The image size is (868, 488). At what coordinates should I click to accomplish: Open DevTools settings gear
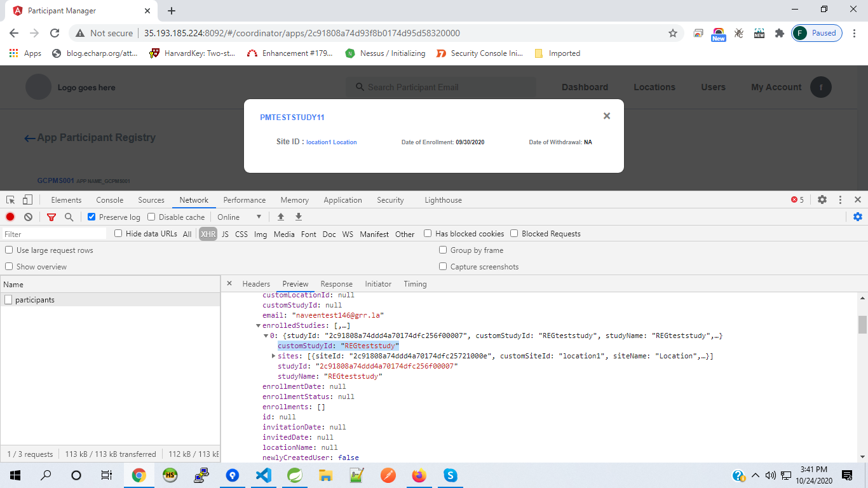click(822, 200)
